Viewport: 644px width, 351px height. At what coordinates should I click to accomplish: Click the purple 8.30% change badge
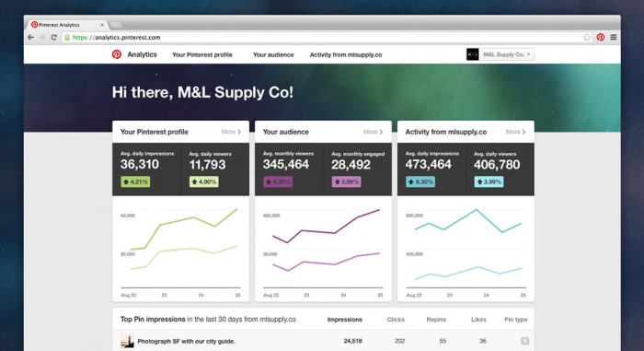[278, 181]
